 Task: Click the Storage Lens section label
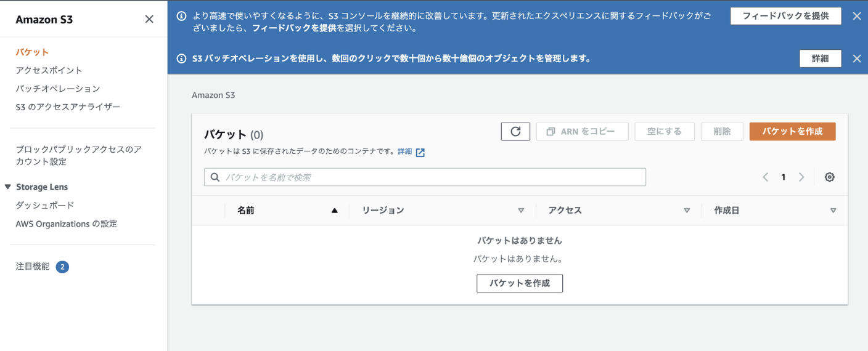[x=42, y=187]
